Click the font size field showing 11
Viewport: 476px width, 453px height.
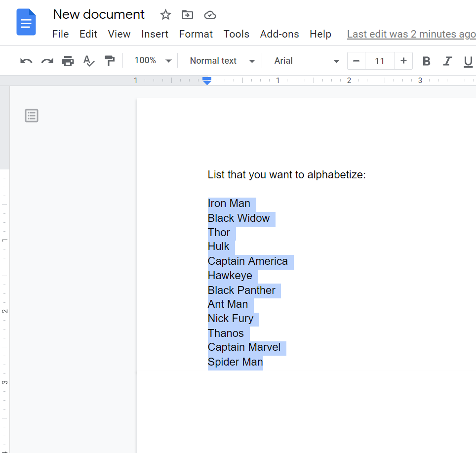pos(380,61)
